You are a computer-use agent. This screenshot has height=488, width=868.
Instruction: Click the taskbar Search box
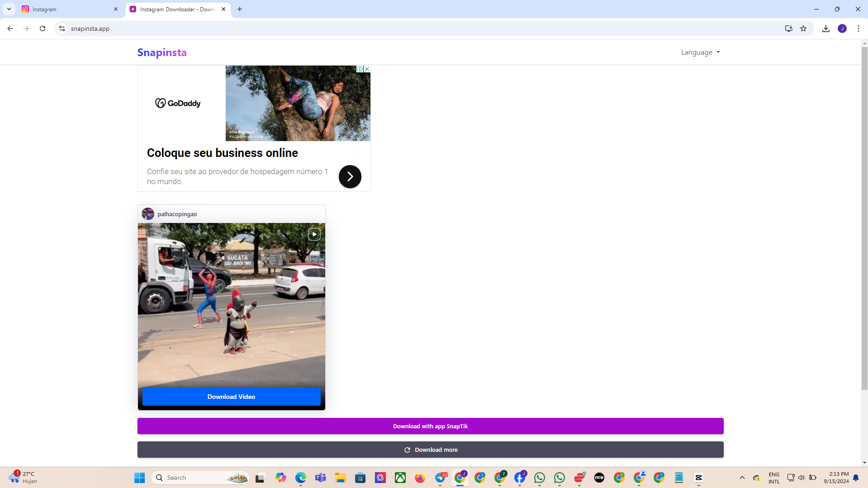coord(201,478)
